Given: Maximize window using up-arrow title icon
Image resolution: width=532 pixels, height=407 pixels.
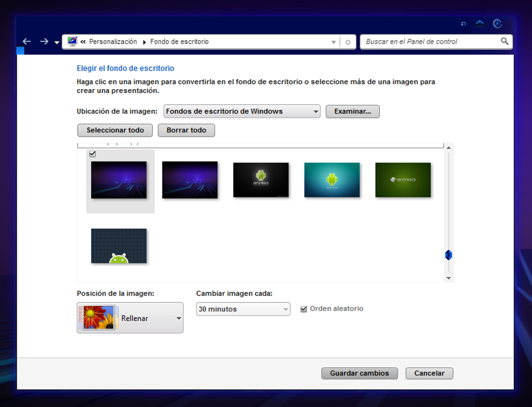Looking at the screenshot, I should pos(480,23).
